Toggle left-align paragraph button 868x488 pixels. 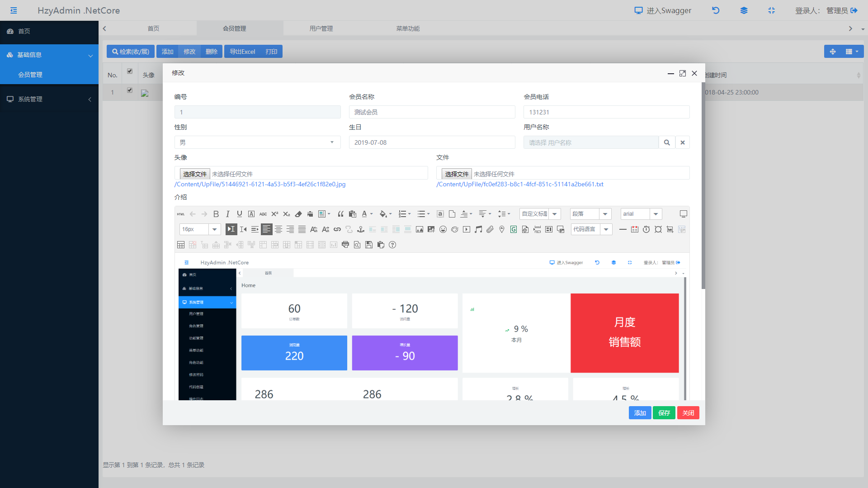point(267,229)
